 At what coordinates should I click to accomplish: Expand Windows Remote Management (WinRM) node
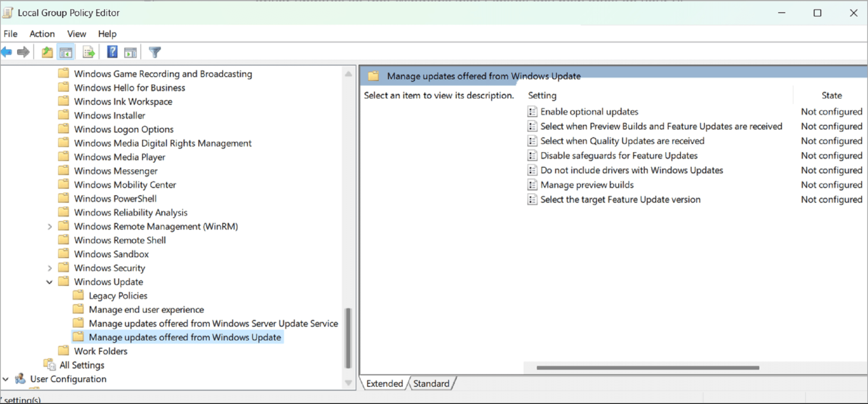(x=50, y=226)
